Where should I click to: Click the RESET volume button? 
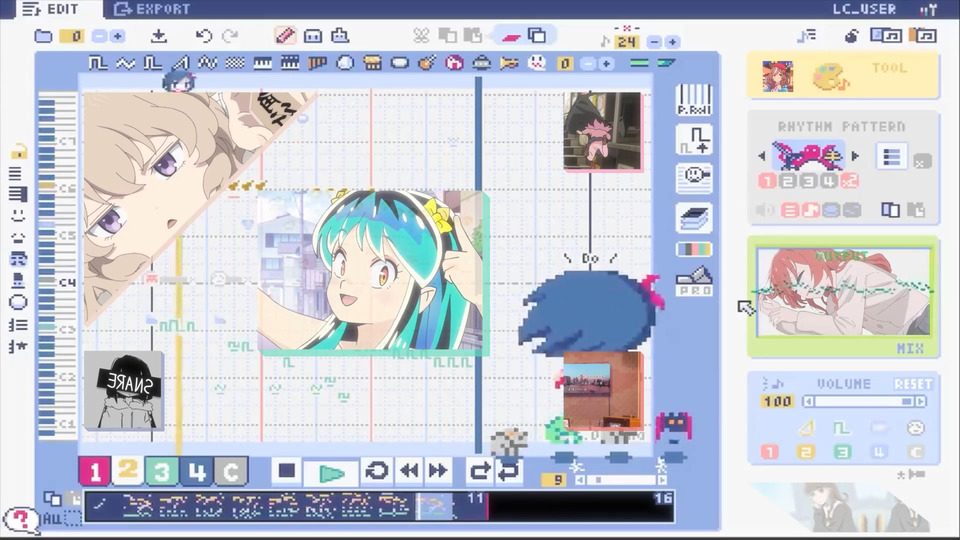913,384
